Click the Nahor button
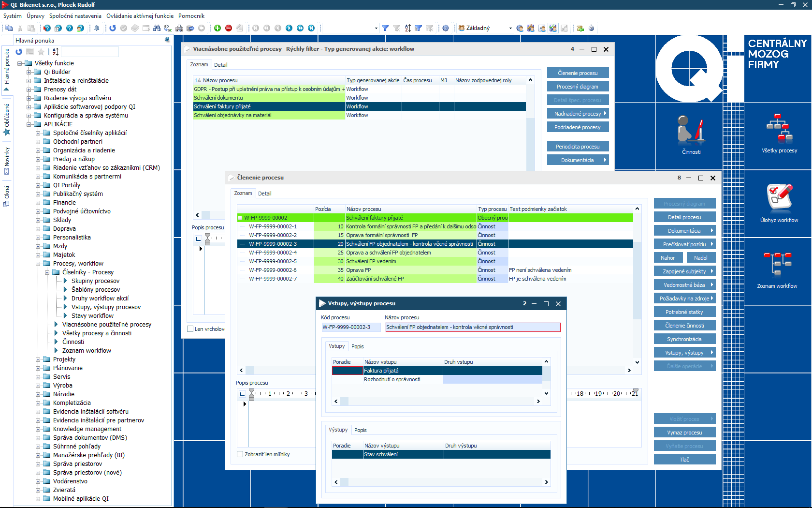This screenshot has width=812, height=508. point(668,258)
